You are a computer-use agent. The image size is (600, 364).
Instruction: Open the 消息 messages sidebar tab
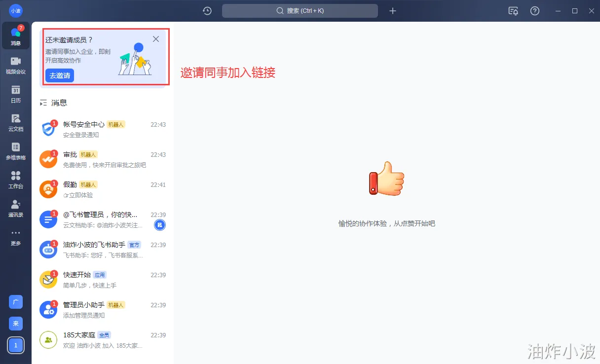pos(16,36)
